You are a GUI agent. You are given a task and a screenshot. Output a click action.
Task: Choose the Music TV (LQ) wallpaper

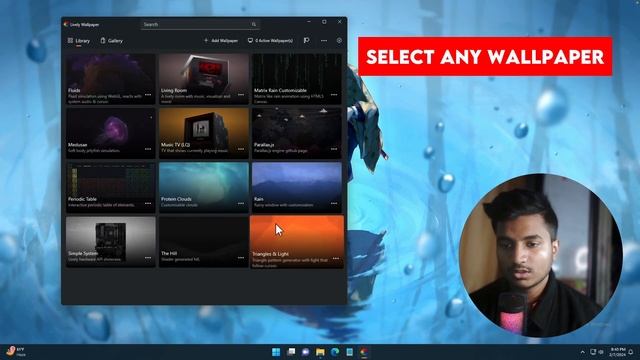(x=204, y=133)
